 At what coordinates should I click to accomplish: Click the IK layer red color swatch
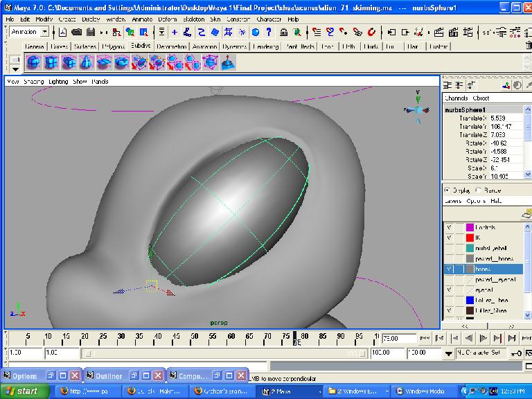tap(470, 238)
